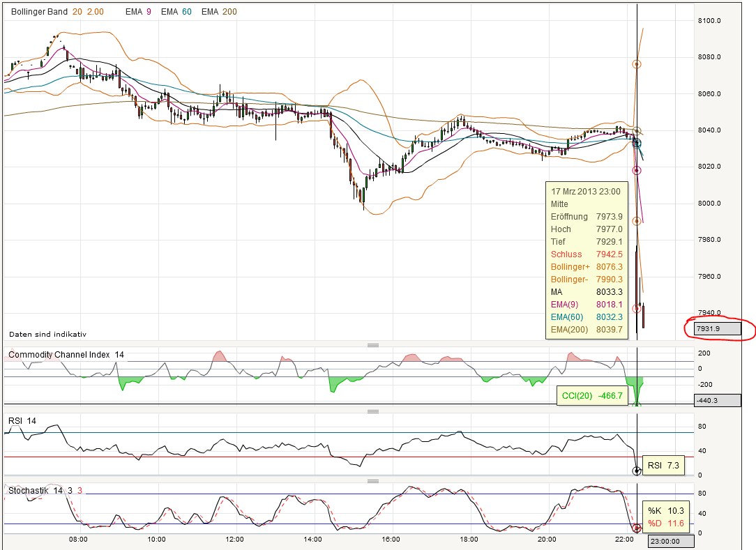The height and width of the screenshot is (550, 756).
Task: Click the Schluss 7942.5 tooltip row
Action: 587,254
